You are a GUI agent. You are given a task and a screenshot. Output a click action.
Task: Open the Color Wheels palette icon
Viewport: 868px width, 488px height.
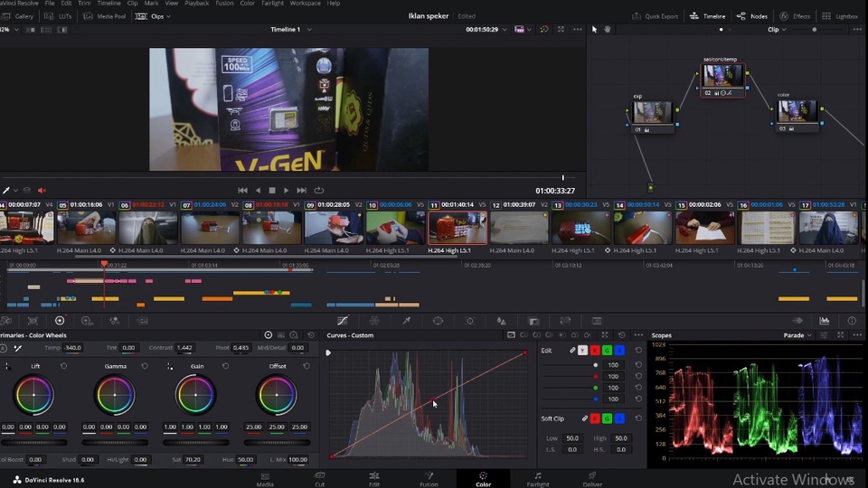click(x=60, y=321)
